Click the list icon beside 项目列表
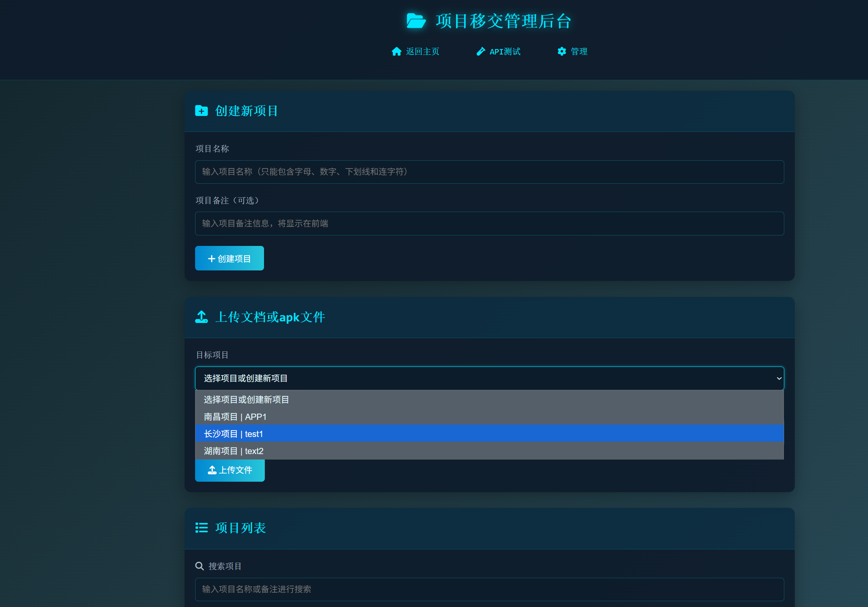Image resolution: width=868 pixels, height=607 pixels. [x=201, y=528]
